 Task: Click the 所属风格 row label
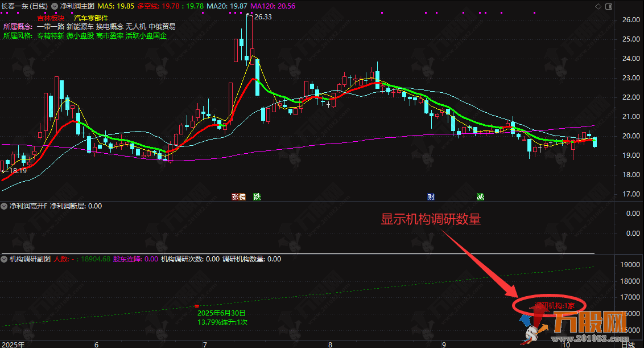coord(18,35)
